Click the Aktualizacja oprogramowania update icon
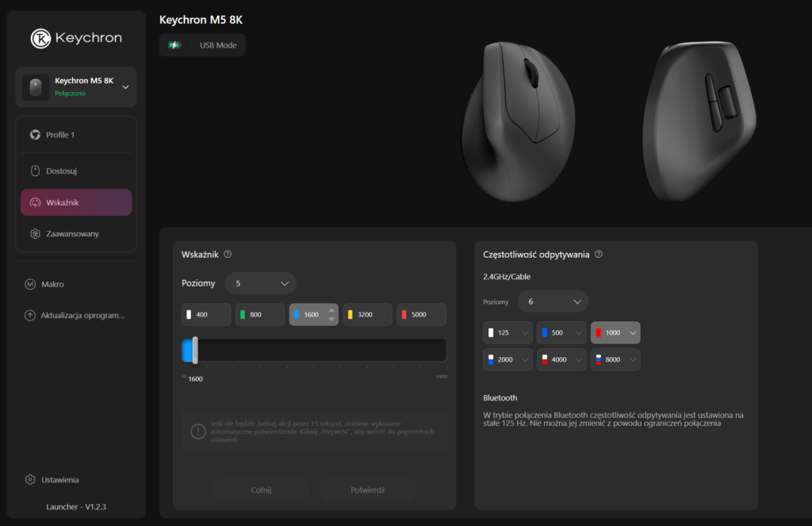 30,316
